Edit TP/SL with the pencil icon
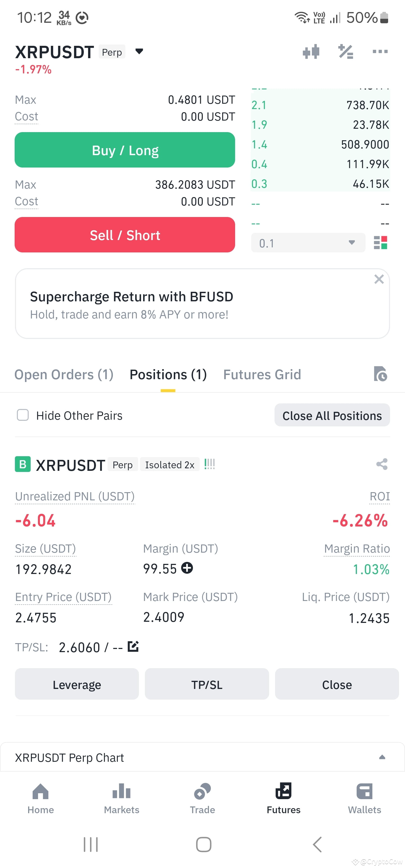 pyautogui.click(x=133, y=646)
